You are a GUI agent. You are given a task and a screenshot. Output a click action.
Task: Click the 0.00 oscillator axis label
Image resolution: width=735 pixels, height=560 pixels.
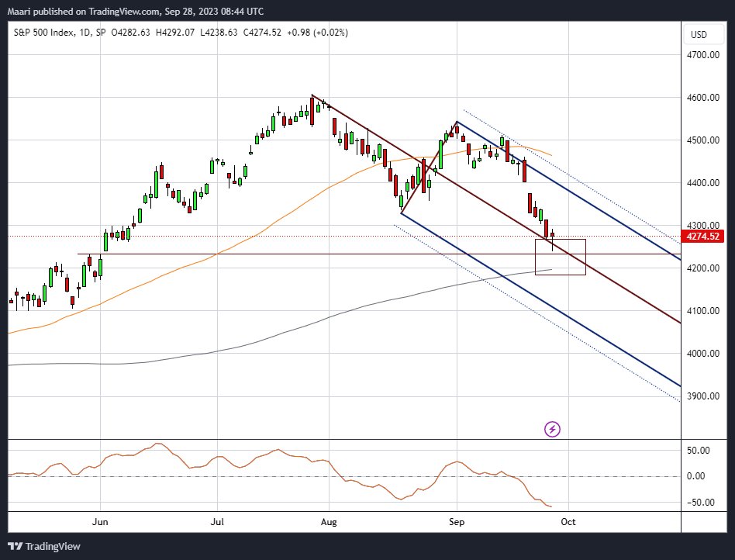coord(696,476)
